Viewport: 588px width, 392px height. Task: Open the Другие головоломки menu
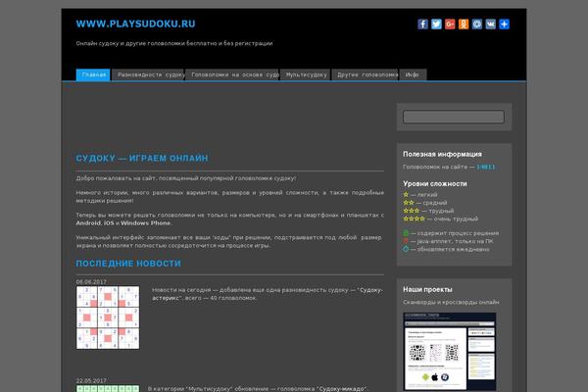click(365, 74)
